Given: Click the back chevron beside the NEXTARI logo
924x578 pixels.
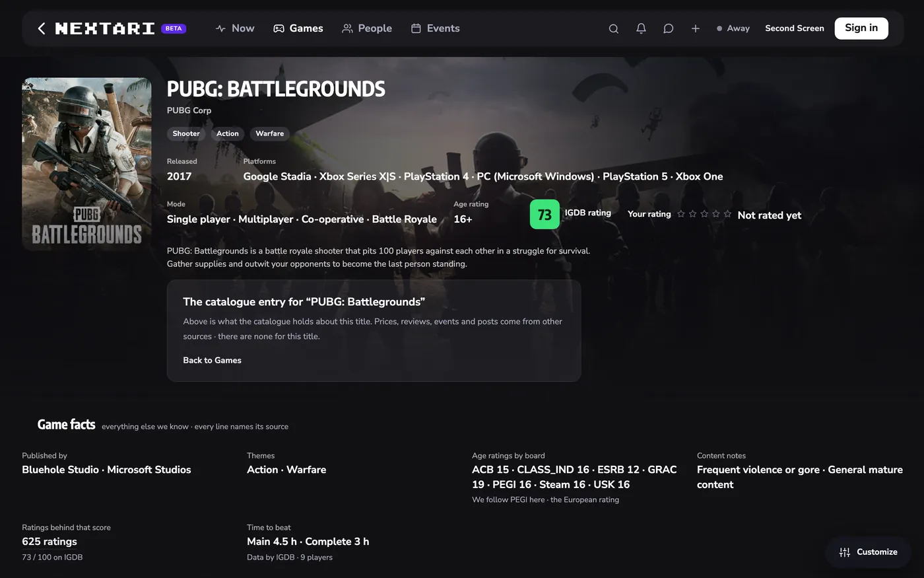Looking at the screenshot, I should [42, 28].
